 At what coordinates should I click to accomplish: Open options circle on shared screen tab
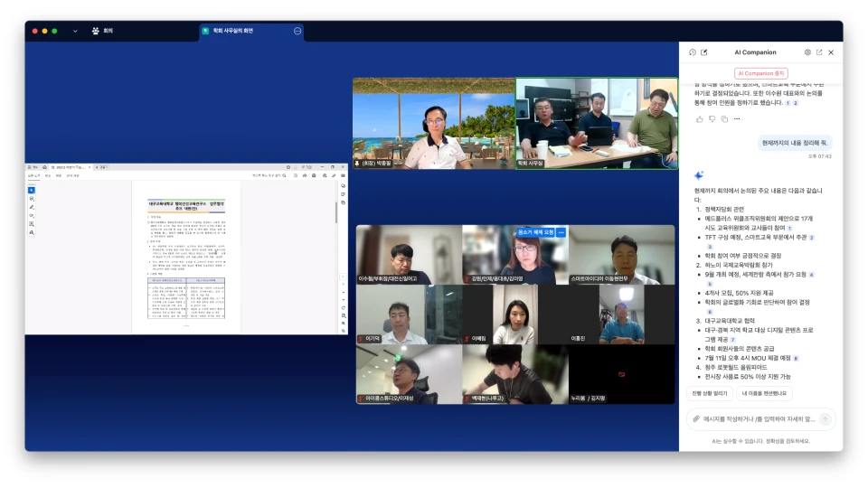(x=297, y=31)
